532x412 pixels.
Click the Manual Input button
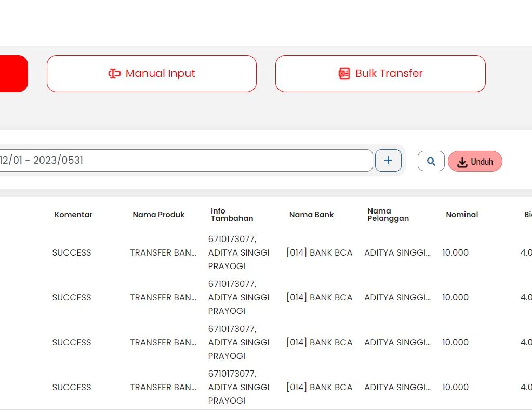[151, 74]
